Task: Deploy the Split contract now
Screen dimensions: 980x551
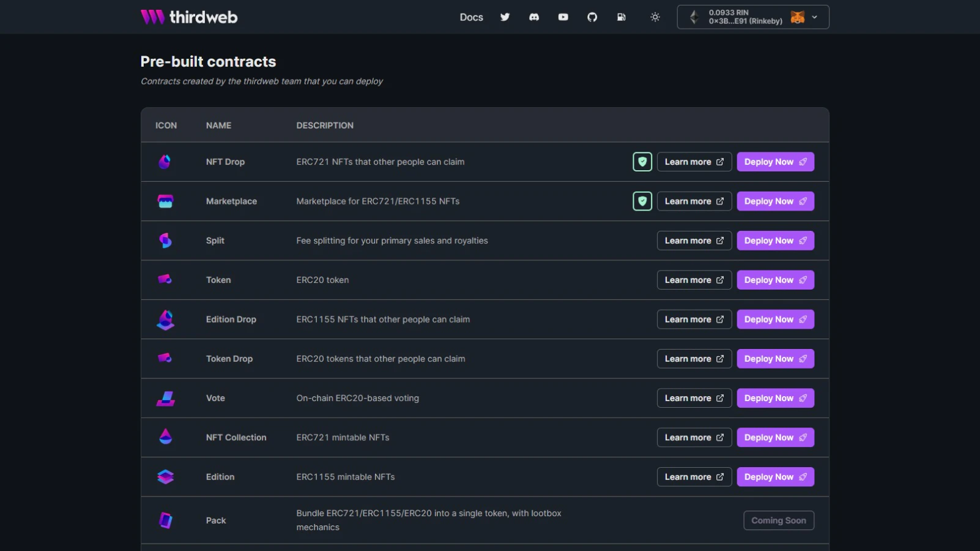Action: 775,241
